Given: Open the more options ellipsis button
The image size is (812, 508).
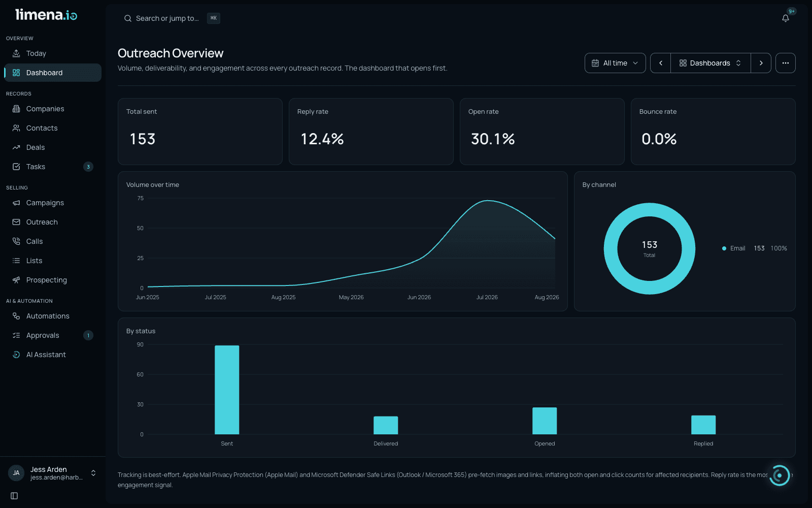Looking at the screenshot, I should 786,63.
